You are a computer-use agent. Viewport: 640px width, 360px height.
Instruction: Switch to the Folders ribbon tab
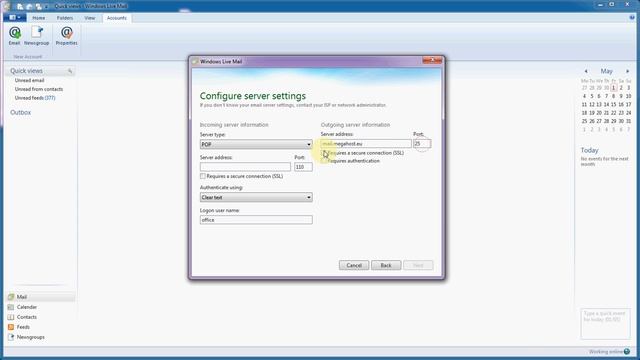point(65,18)
